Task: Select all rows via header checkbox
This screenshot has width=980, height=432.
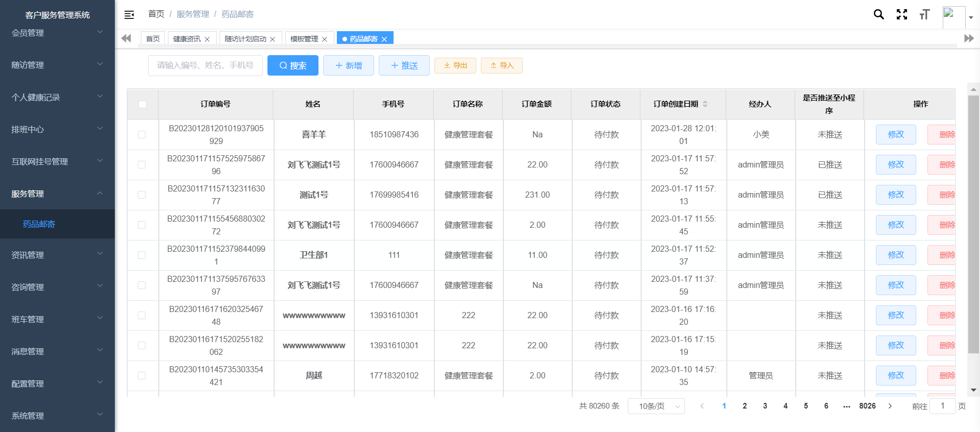Action: click(x=142, y=104)
